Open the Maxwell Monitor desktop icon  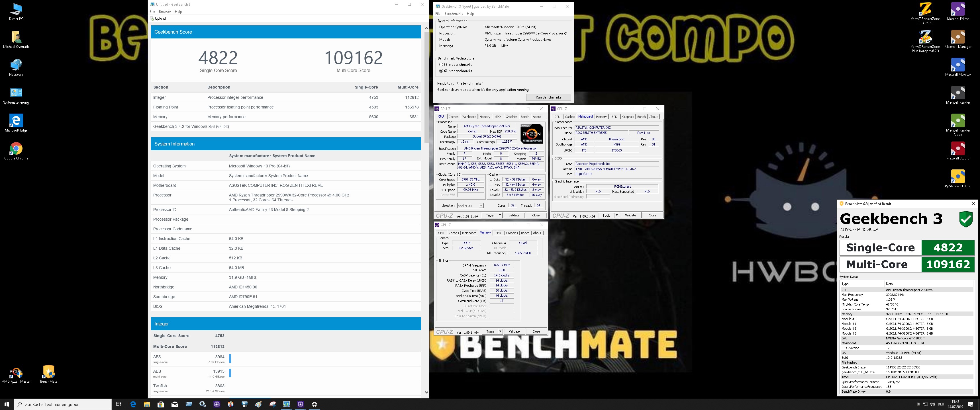(x=958, y=67)
